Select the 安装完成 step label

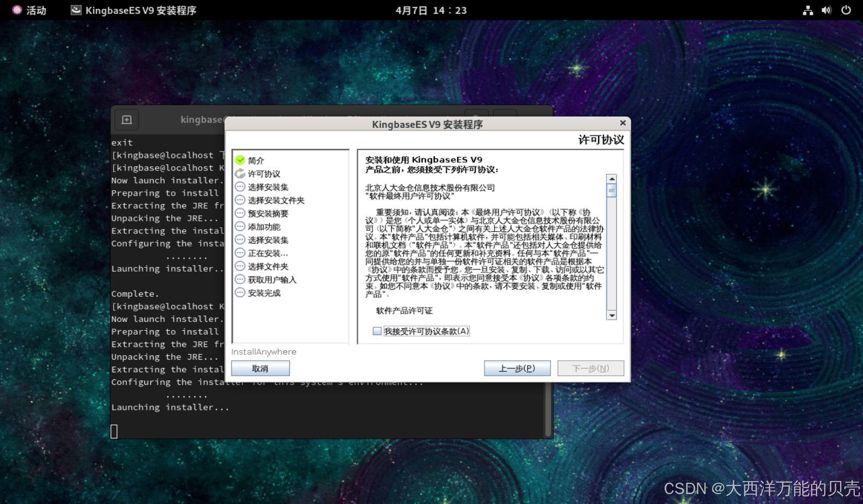tap(264, 293)
